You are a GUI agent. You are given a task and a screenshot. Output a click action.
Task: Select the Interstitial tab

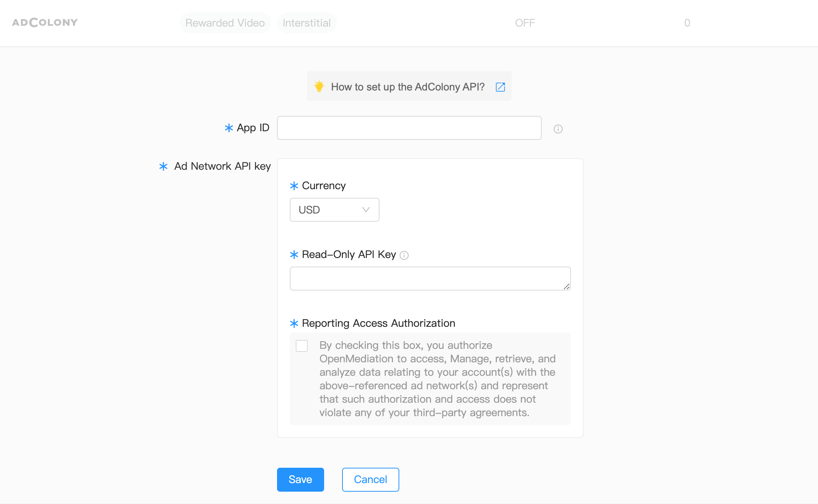click(x=307, y=23)
